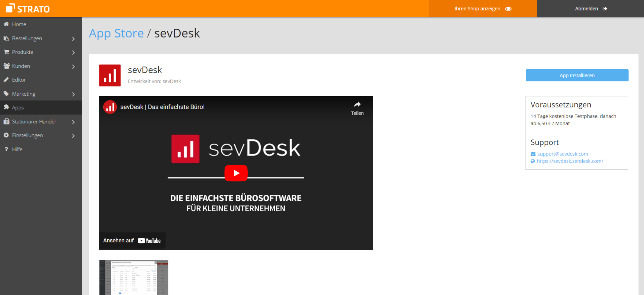Click the Entwickelt von: sevDesk text
644x295 pixels.
pos(154,81)
